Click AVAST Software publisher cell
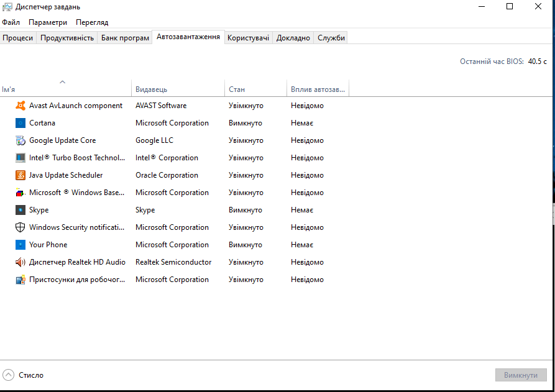The height and width of the screenshot is (392, 555). click(161, 106)
